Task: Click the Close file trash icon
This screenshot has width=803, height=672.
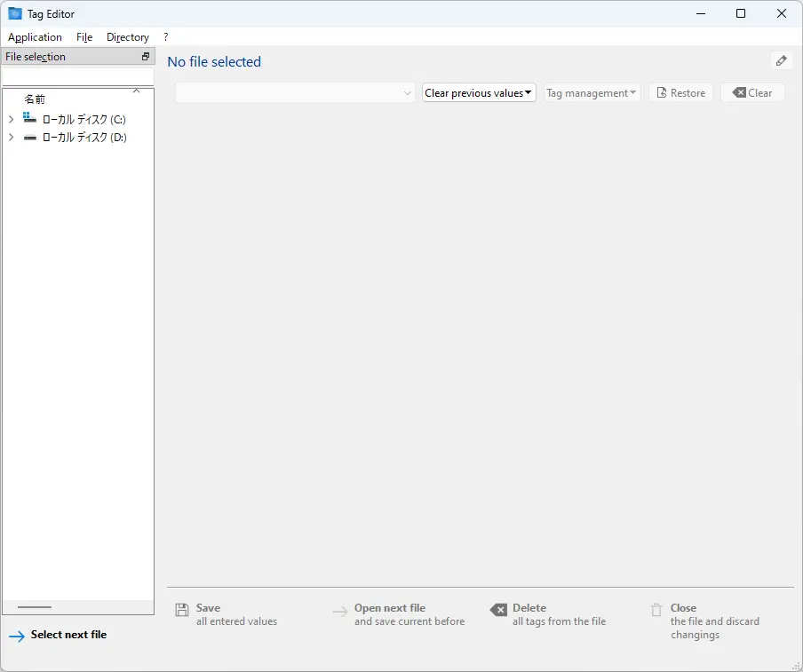Action: point(656,610)
